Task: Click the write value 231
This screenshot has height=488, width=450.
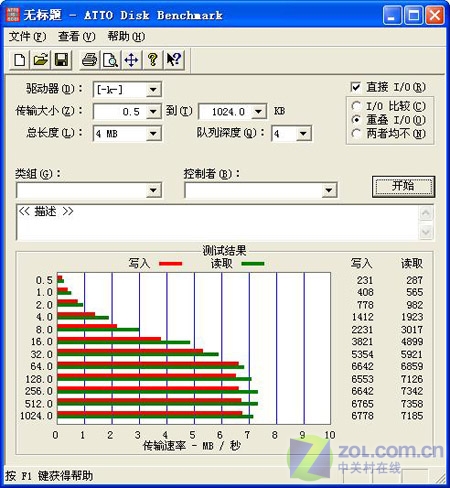Action: click(x=365, y=280)
